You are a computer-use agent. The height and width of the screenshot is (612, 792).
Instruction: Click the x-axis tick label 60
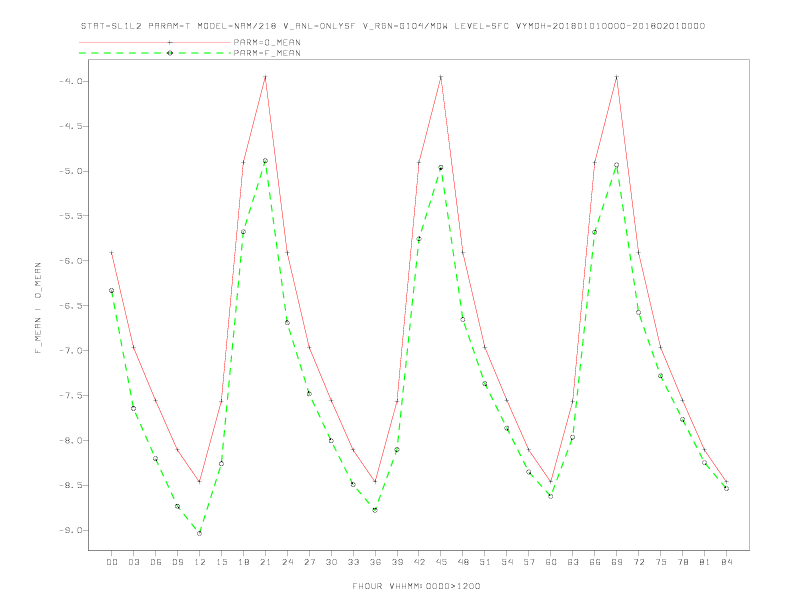pyautogui.click(x=551, y=562)
